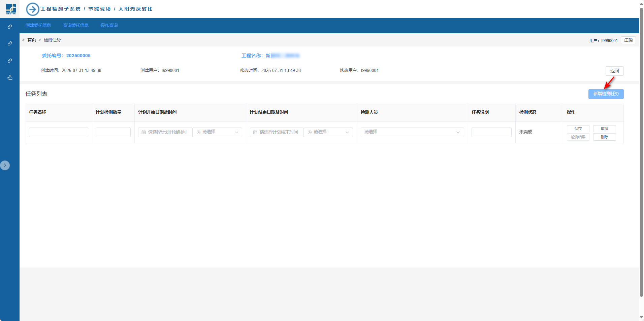The image size is (644, 321).
Task: Open the planned start time dropdown
Action: click(x=217, y=132)
